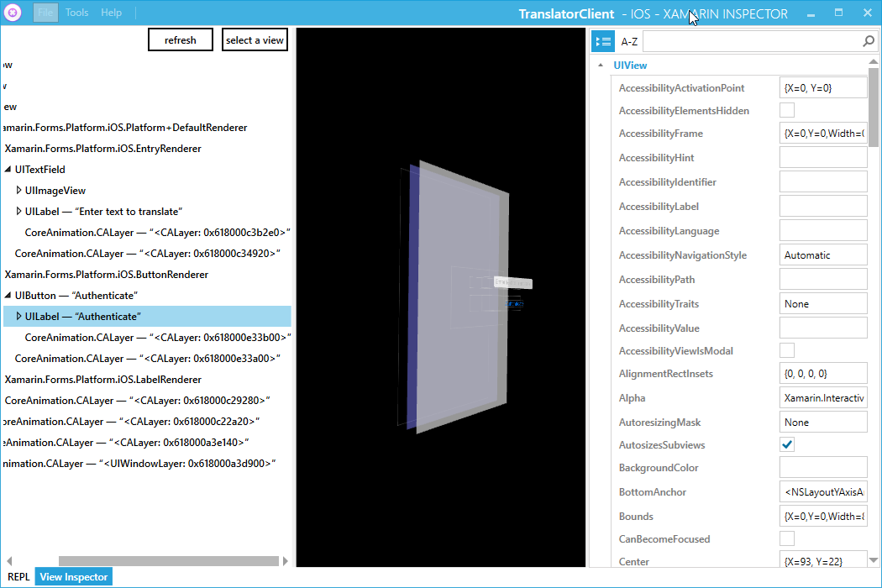This screenshot has height=588, width=882.
Task: Click the AccessibilityIdentifier value field
Action: (823, 181)
